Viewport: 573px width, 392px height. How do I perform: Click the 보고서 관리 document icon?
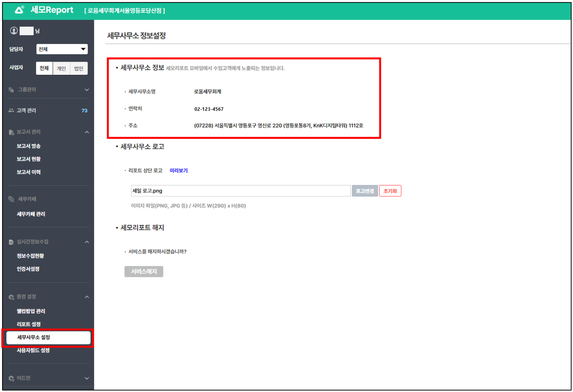pos(11,132)
